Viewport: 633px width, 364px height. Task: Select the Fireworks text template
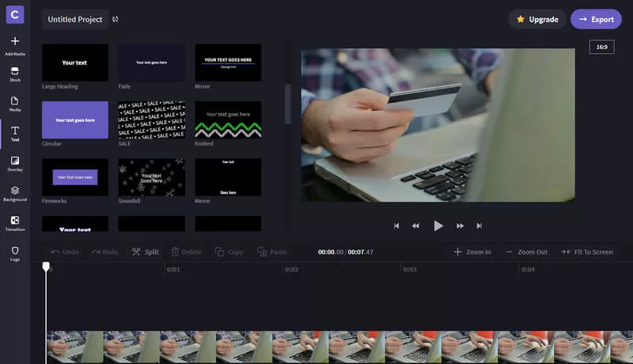75,177
